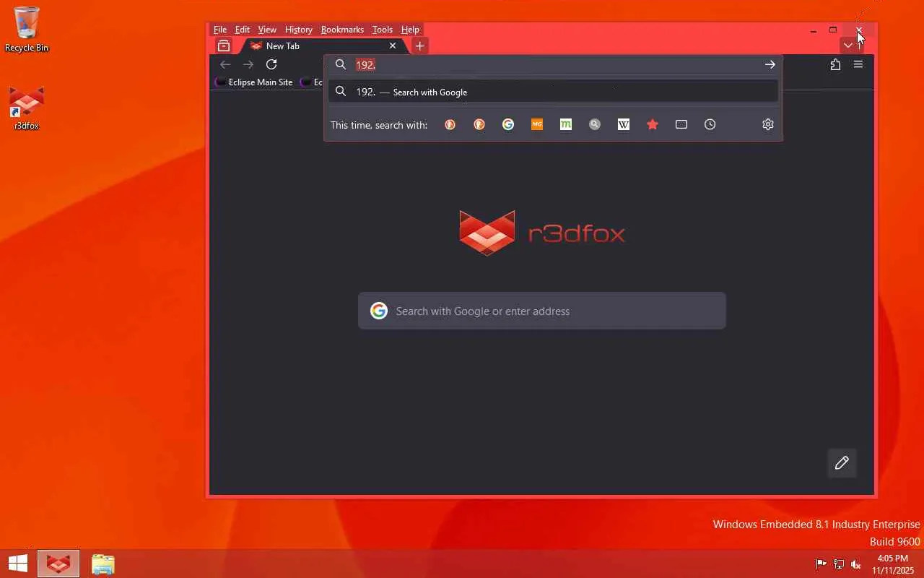Screen dimensions: 924x578
Task: Open the Edit menu
Action: tap(243, 30)
